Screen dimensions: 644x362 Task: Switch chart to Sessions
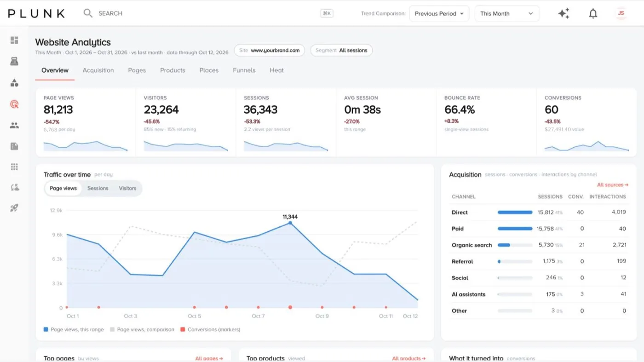[98, 189]
